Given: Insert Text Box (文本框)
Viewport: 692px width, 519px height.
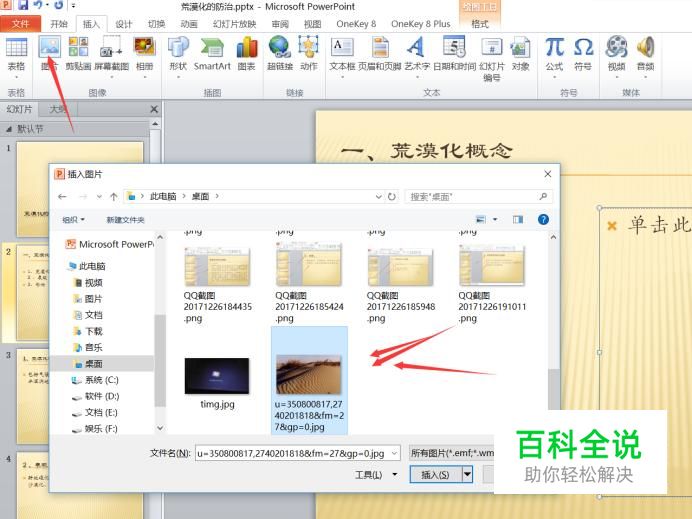Looking at the screenshot, I should pyautogui.click(x=342, y=57).
